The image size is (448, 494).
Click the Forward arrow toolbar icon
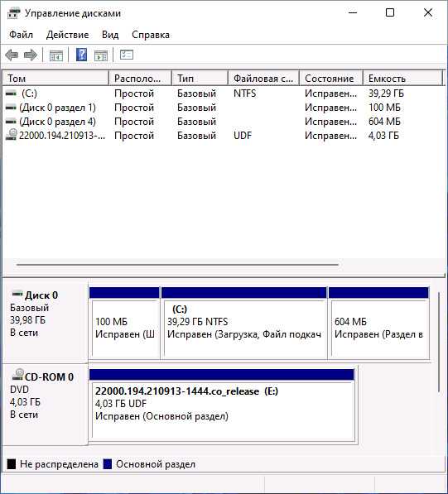31,55
